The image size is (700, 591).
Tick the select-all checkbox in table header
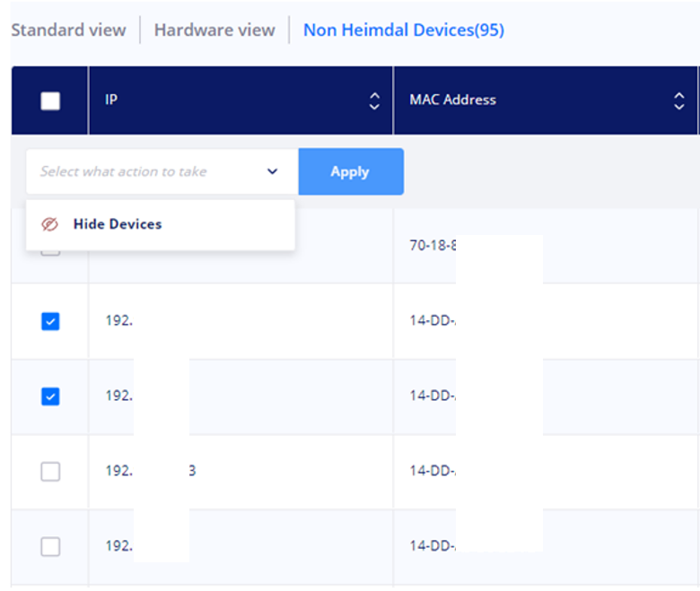[50, 100]
